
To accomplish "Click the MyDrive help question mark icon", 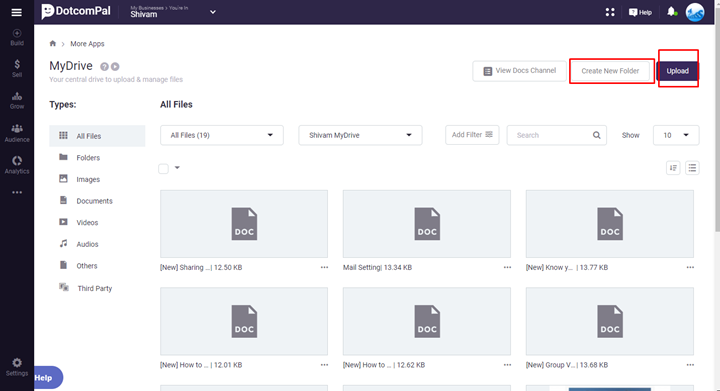I will pos(105,67).
